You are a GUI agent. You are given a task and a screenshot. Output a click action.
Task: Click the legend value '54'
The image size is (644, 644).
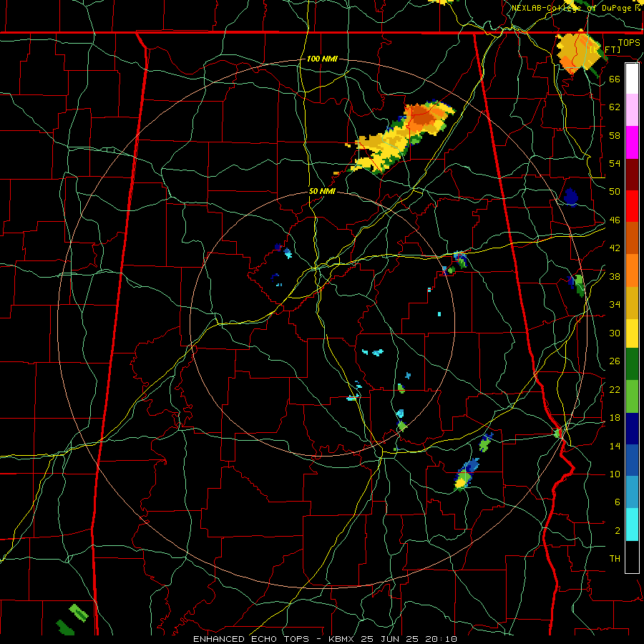(x=615, y=163)
